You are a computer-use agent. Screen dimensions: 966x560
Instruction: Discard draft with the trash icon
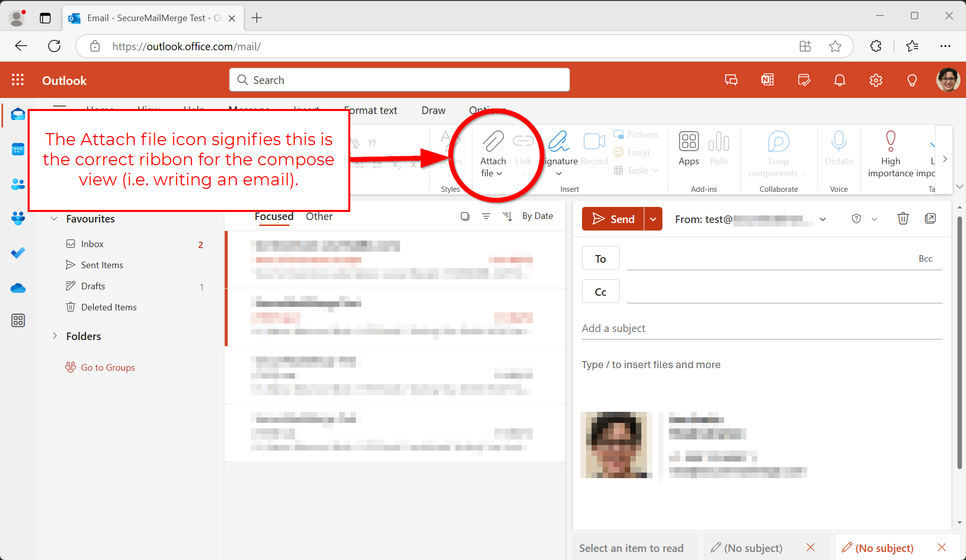point(903,218)
